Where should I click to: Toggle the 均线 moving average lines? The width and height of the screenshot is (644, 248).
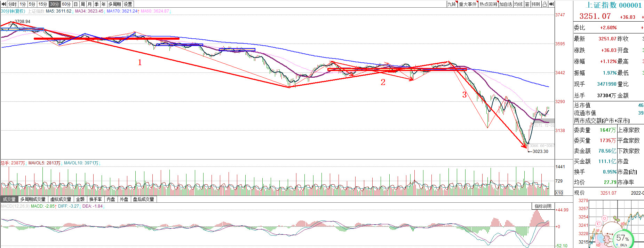point(518,4)
